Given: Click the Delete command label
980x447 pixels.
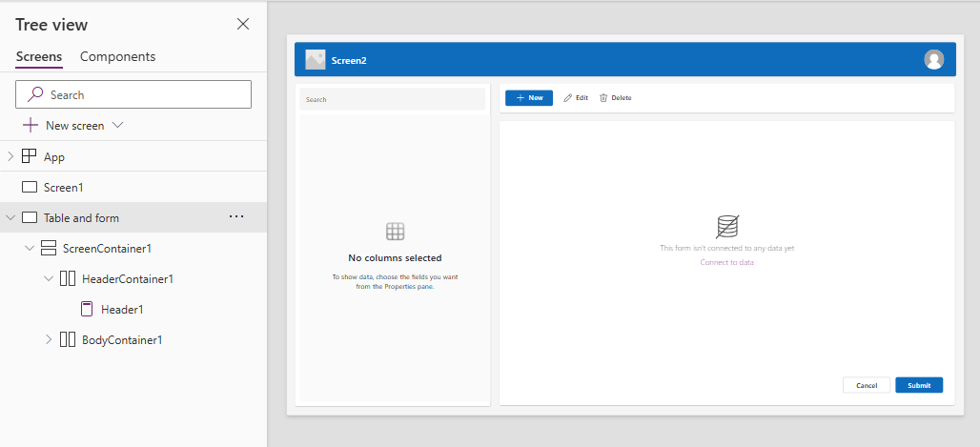Looking at the screenshot, I should pos(622,98).
